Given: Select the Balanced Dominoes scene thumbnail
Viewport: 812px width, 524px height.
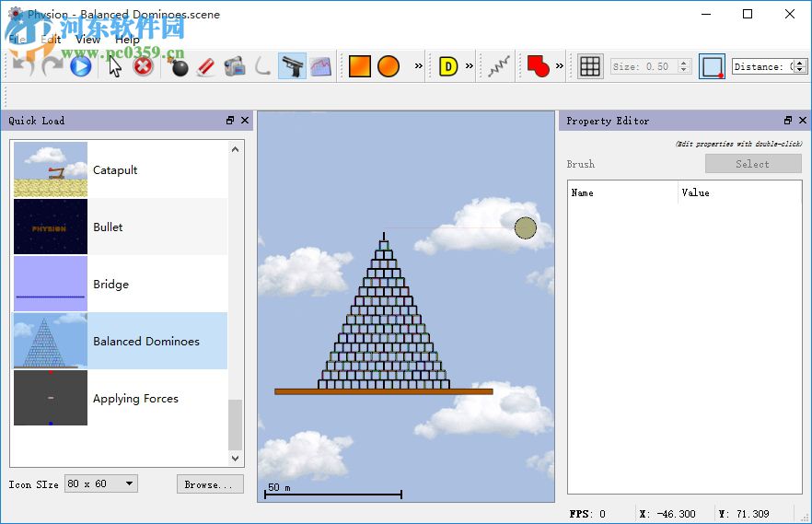Looking at the screenshot, I should [51, 341].
